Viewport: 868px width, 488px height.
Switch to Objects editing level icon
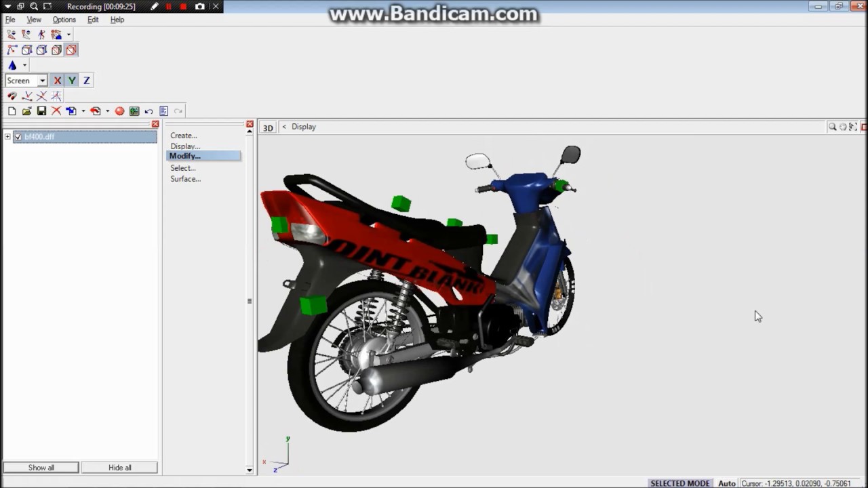[x=56, y=49]
